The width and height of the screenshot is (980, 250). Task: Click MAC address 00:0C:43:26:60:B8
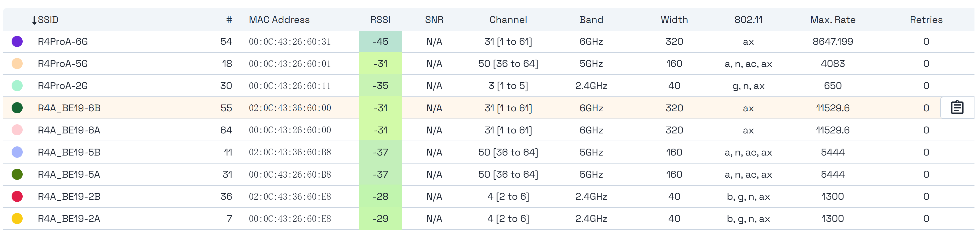(x=290, y=174)
